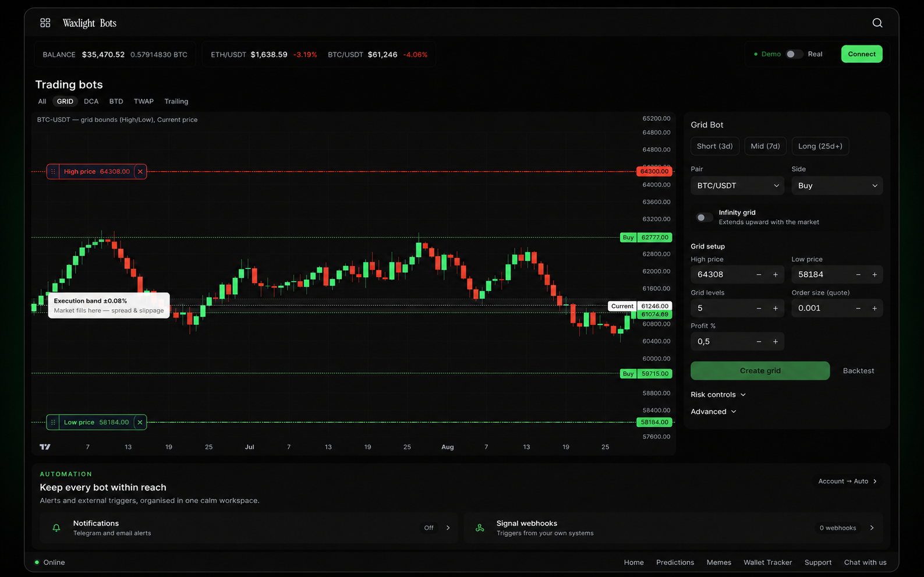Screen dimensions: 924x577
Task: Click the Backtest button
Action: 858,370
